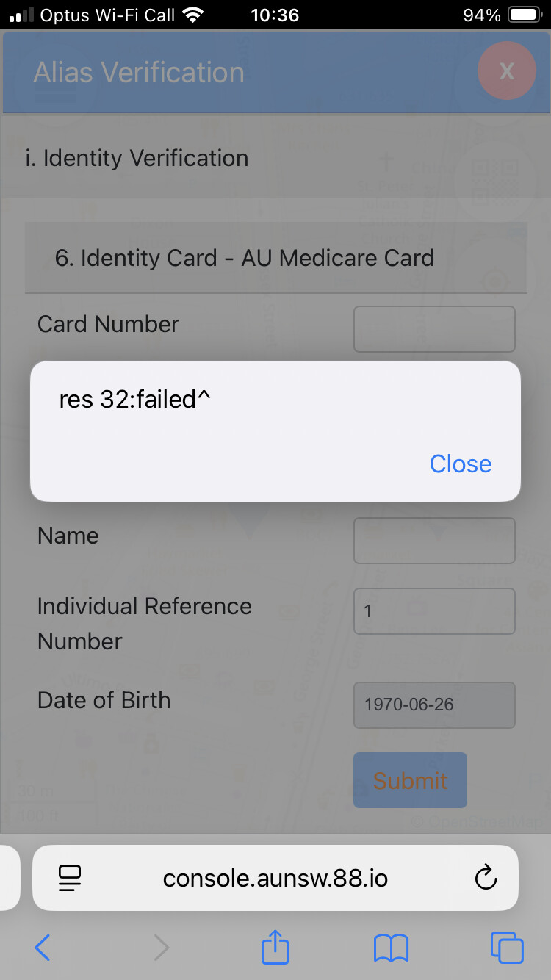Click the Name text field
The height and width of the screenshot is (980, 551).
point(434,541)
